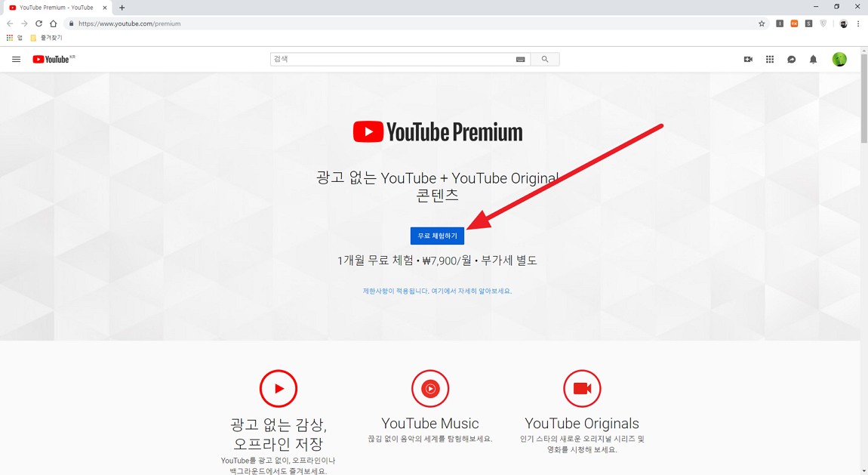
Task: Open Chrome three-dot menu
Action: coord(858,23)
